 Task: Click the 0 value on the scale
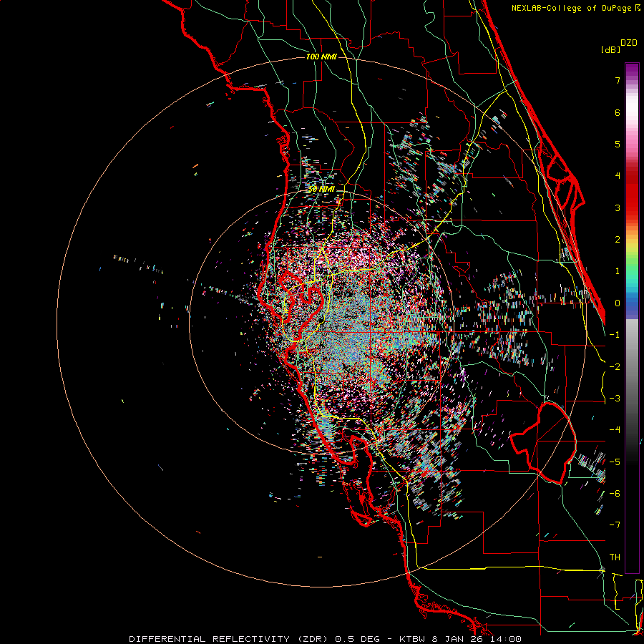tap(618, 303)
